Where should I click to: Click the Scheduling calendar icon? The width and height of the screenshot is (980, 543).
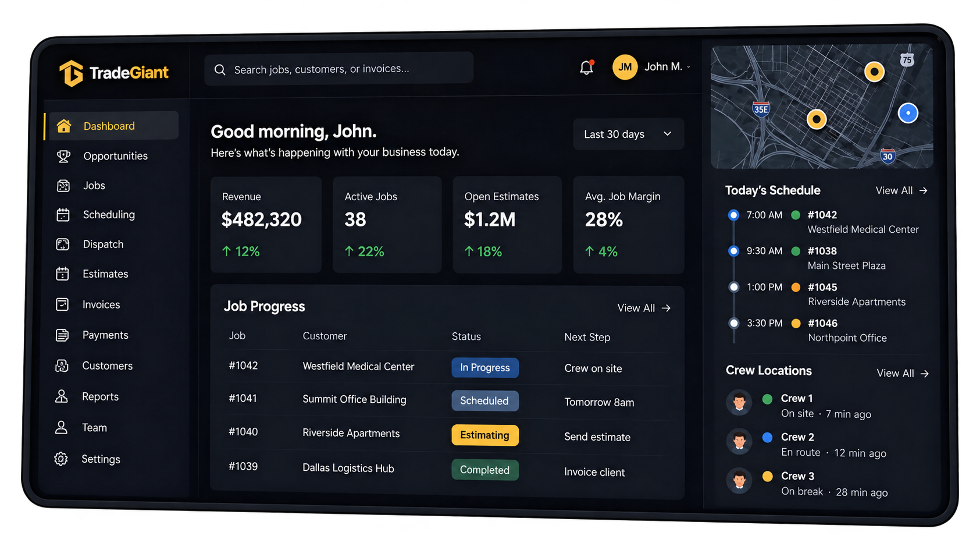click(x=63, y=215)
